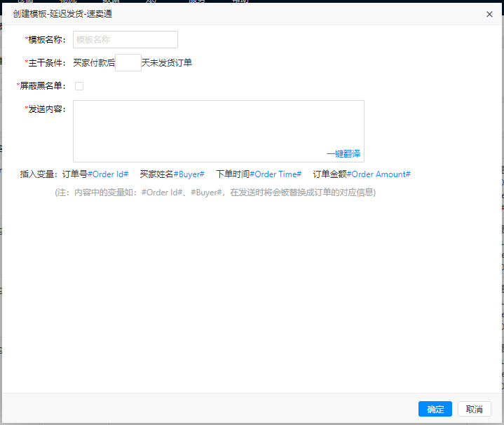The width and height of the screenshot is (504, 425).
Task: Click inside the 发送内容 text area
Action: click(218, 124)
